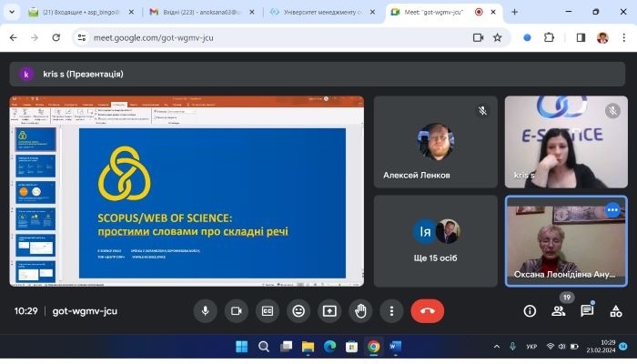Bookmark this page with the star icon
The width and height of the screenshot is (637, 364).
pyautogui.click(x=498, y=37)
